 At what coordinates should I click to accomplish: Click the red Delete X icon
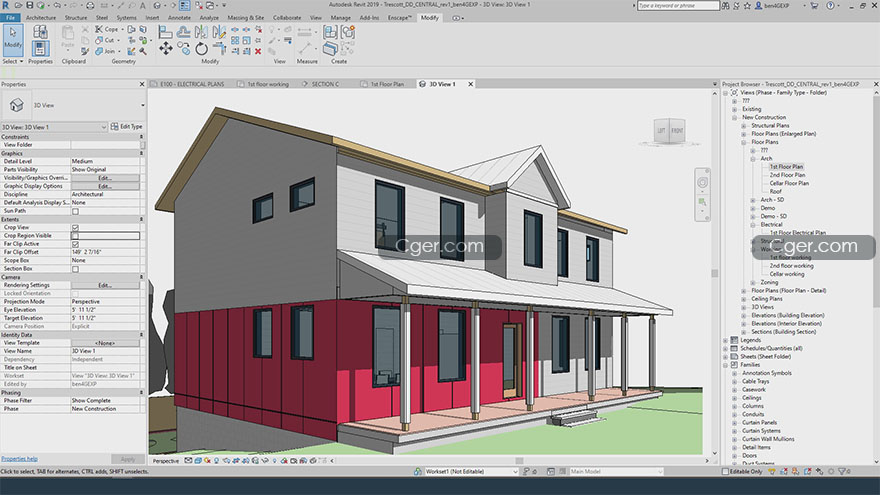pos(258,51)
